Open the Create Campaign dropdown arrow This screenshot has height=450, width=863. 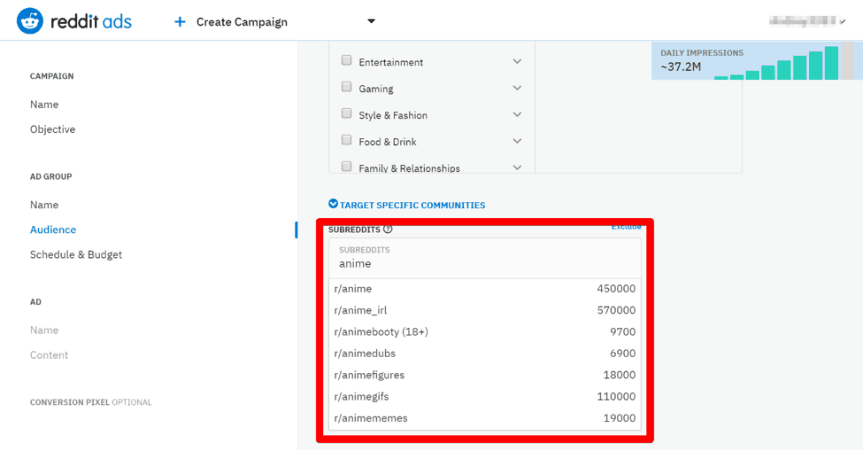pyautogui.click(x=371, y=21)
